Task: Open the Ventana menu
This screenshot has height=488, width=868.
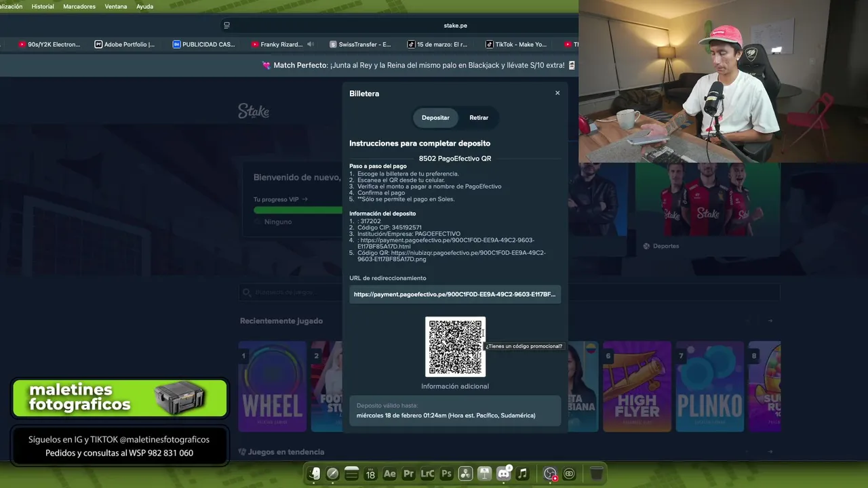Action: tap(116, 6)
